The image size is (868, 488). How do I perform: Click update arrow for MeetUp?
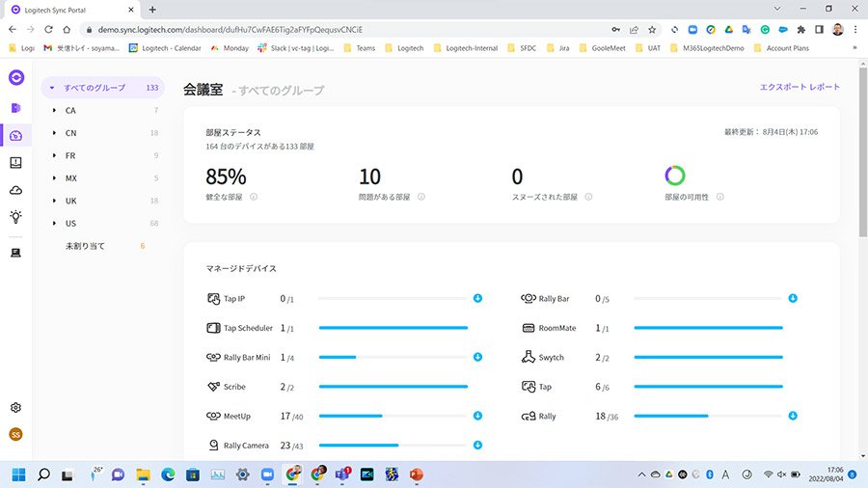[477, 416]
